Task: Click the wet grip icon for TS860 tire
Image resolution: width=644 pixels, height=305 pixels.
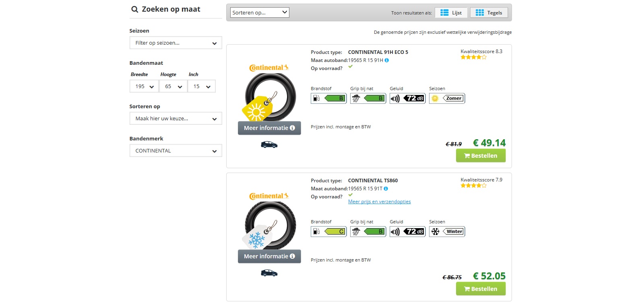Action: pyautogui.click(x=356, y=231)
